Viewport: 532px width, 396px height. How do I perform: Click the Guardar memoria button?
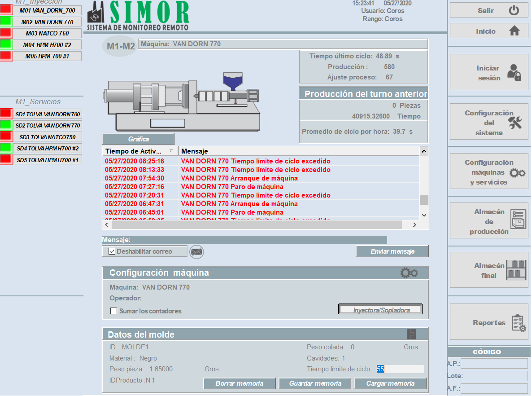315,383
